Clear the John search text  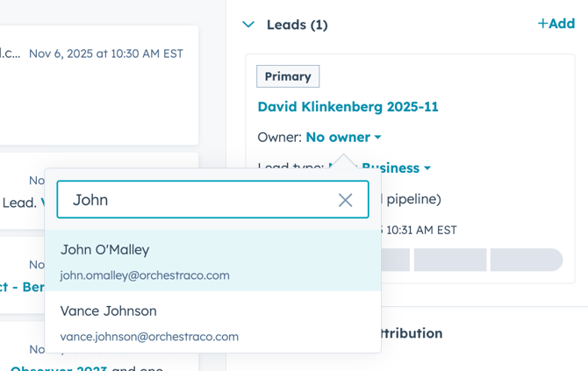346,200
